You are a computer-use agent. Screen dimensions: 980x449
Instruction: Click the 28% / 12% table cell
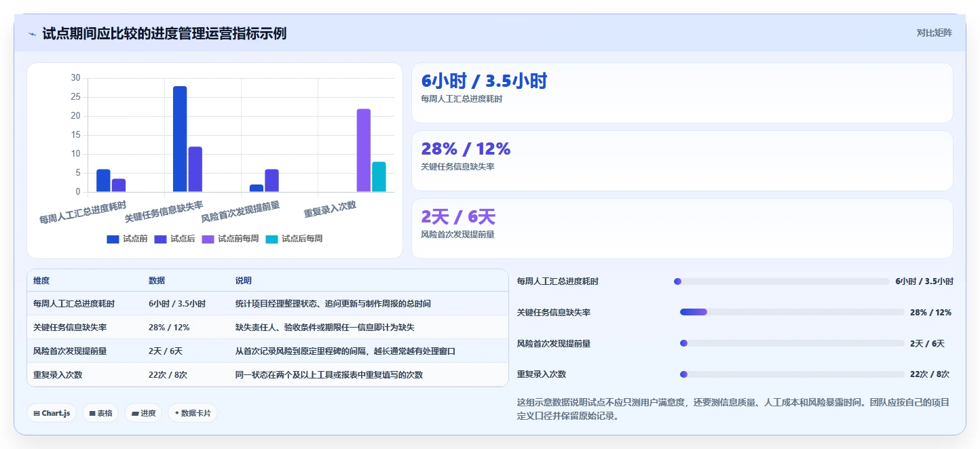169,328
